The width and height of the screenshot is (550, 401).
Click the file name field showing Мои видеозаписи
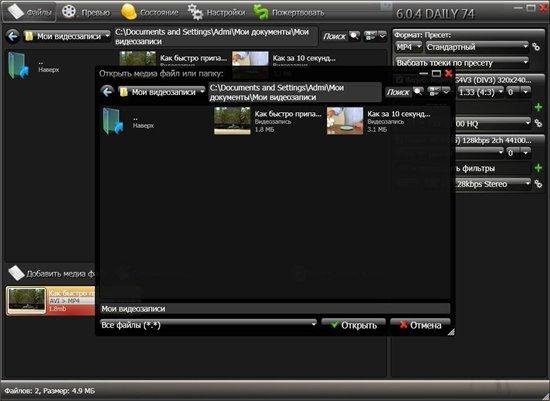click(275, 309)
